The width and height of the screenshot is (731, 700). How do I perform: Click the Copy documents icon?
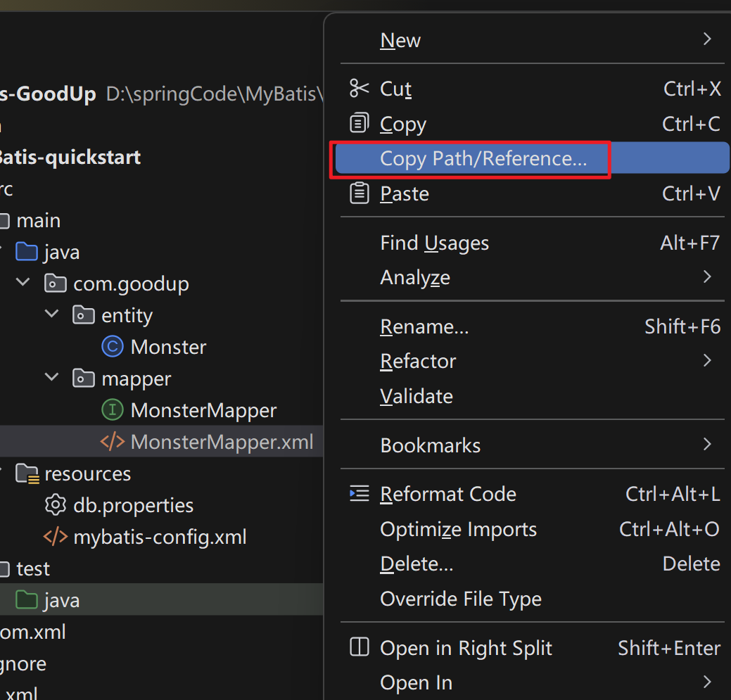click(359, 123)
